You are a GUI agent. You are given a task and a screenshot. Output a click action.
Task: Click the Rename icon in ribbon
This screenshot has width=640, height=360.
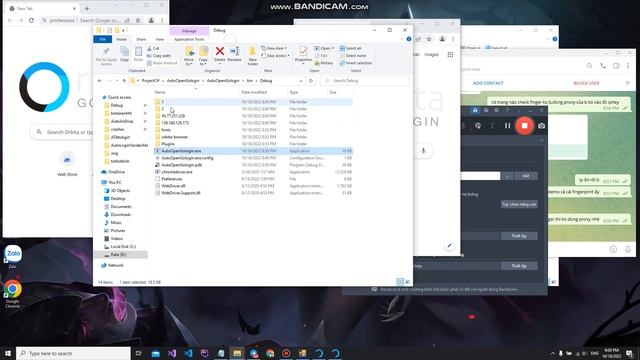pyautogui.click(x=234, y=51)
